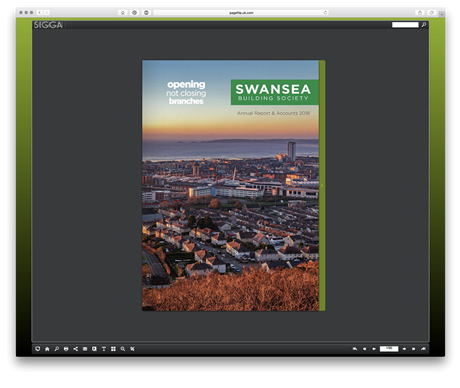The height and width of the screenshot is (388, 460).
Task: Click the scissors-like icon ending the left toolbar group
Action: click(x=132, y=349)
